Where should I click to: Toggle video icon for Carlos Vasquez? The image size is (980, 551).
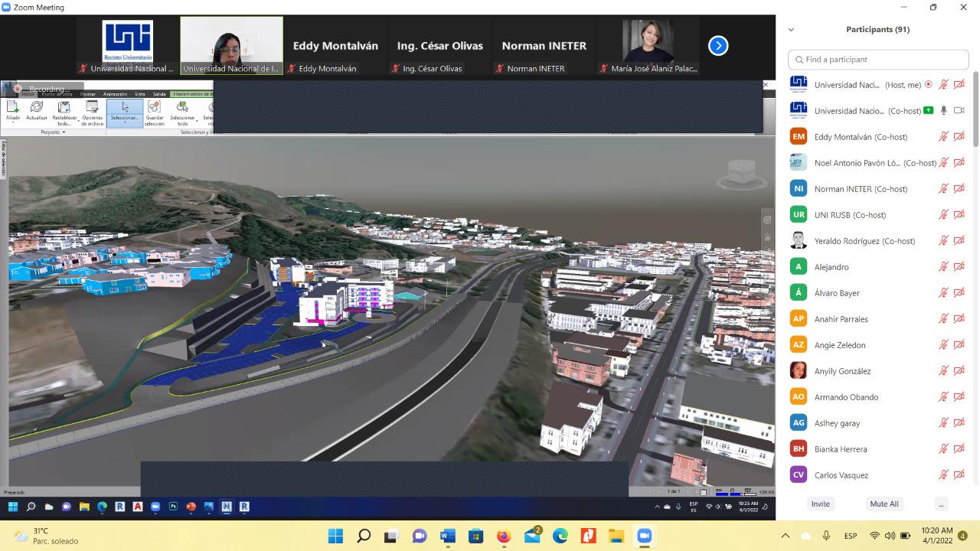[x=959, y=475]
